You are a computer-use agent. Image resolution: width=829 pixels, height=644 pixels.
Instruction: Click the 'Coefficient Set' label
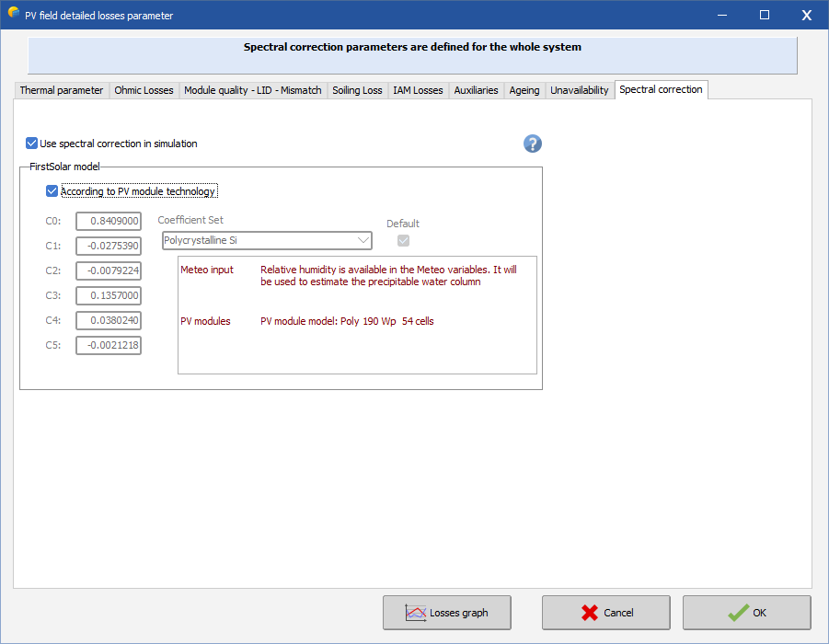[190, 220]
